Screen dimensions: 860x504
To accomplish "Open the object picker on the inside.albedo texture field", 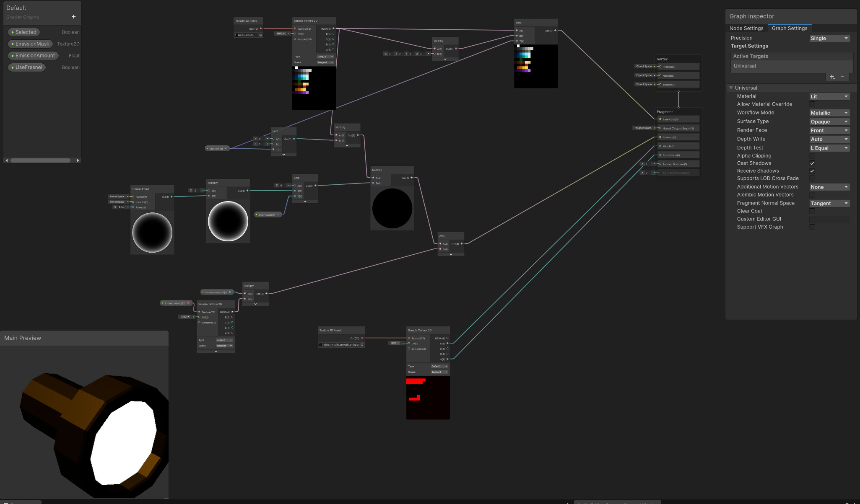I will coord(260,35).
